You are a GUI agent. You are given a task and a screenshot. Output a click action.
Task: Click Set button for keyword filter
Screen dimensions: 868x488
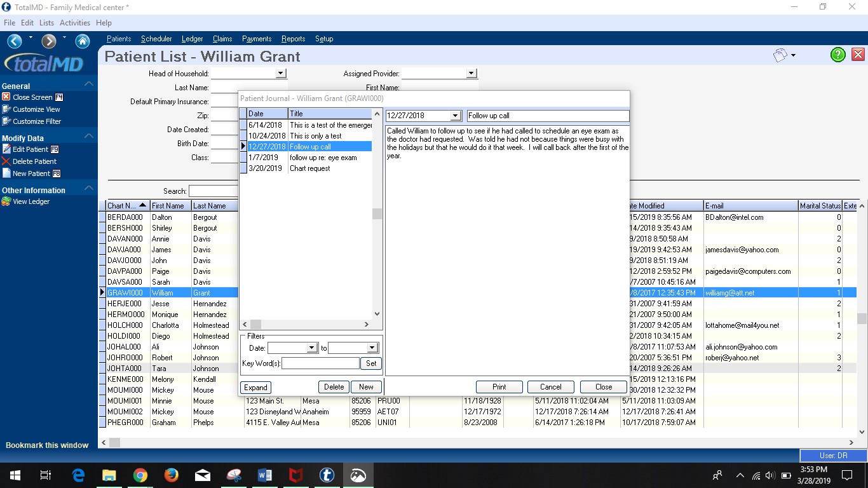(x=371, y=363)
